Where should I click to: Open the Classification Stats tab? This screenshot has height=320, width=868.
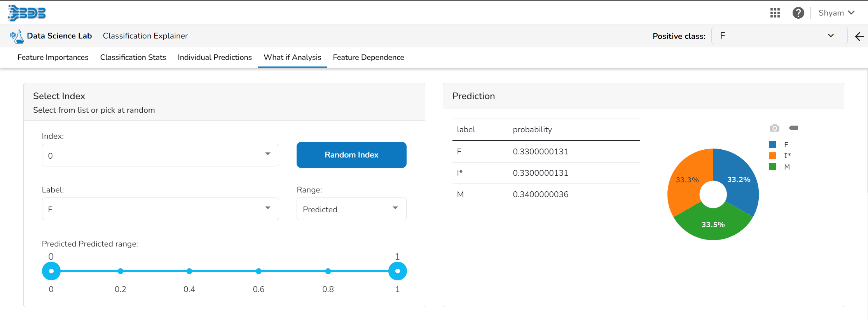click(x=133, y=58)
